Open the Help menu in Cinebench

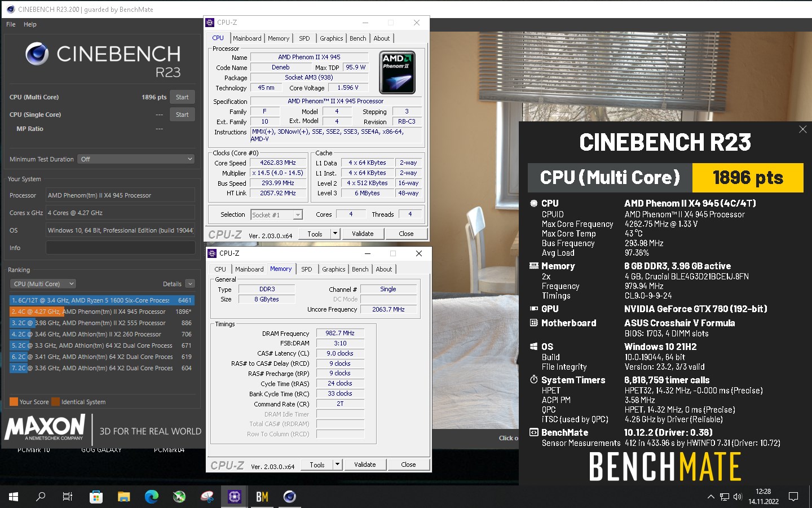click(x=30, y=24)
